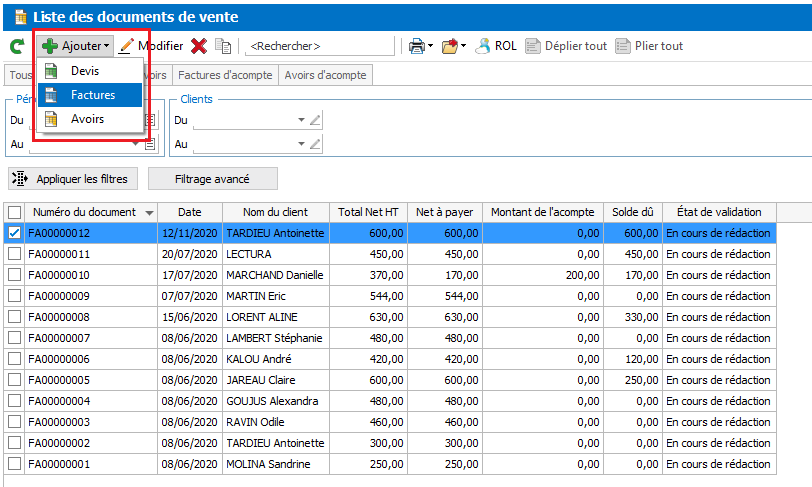Click the duplicate document icon
812x487 pixels.
(223, 46)
